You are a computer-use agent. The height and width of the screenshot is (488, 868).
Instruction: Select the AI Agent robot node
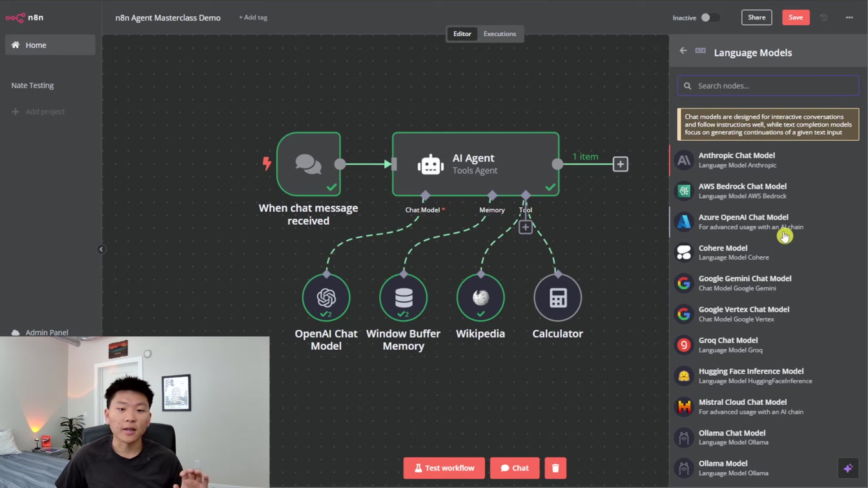click(475, 164)
